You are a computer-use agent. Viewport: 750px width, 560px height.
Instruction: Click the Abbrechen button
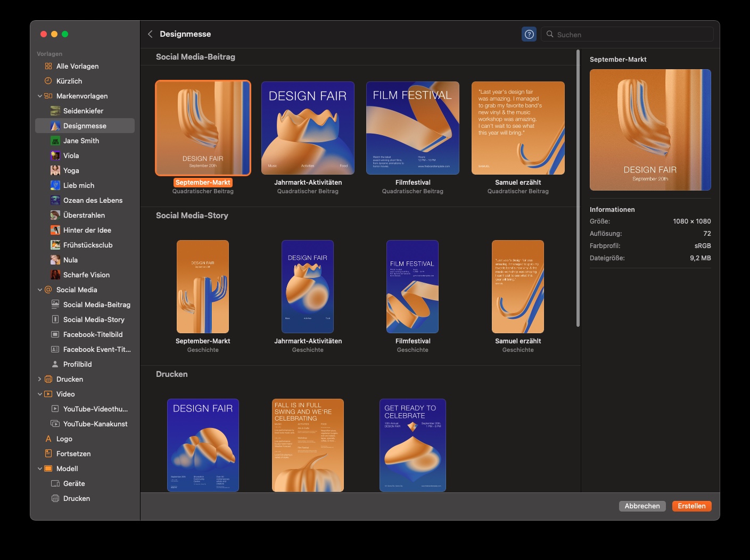[642, 506]
